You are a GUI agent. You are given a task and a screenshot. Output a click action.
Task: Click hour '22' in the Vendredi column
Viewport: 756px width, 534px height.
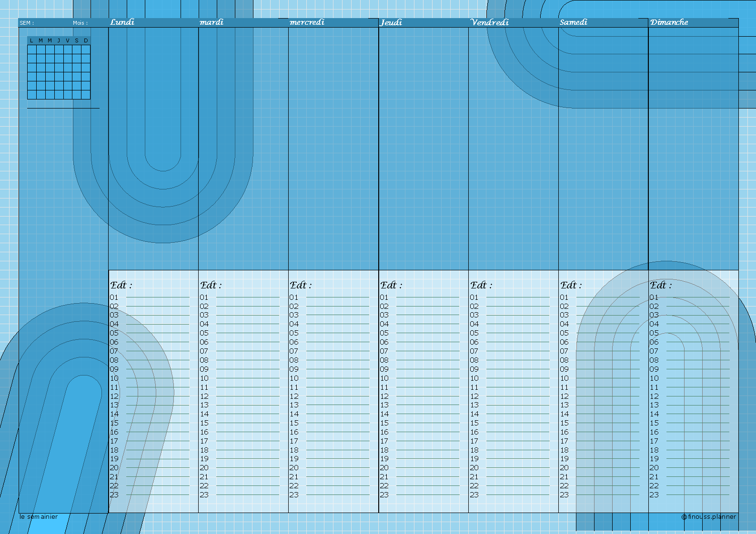point(474,486)
